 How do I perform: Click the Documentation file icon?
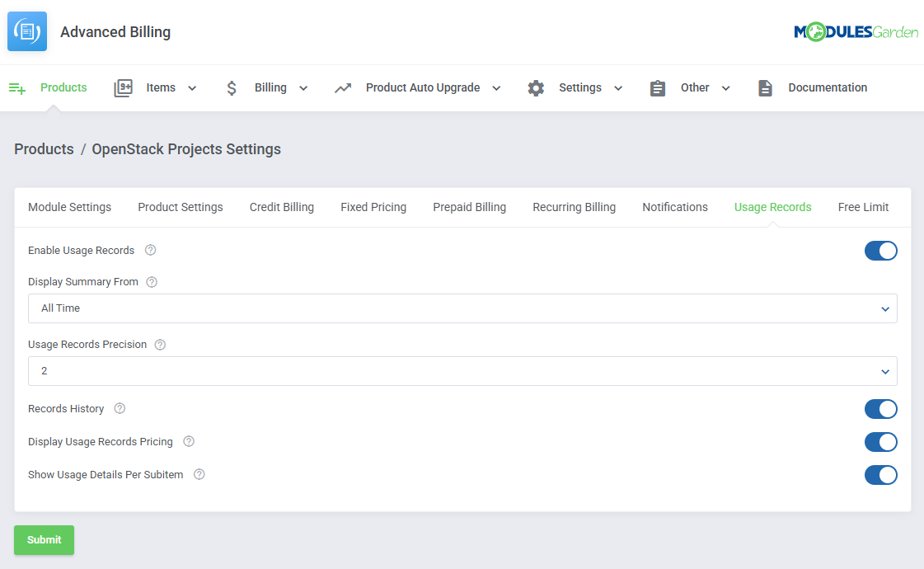point(765,88)
